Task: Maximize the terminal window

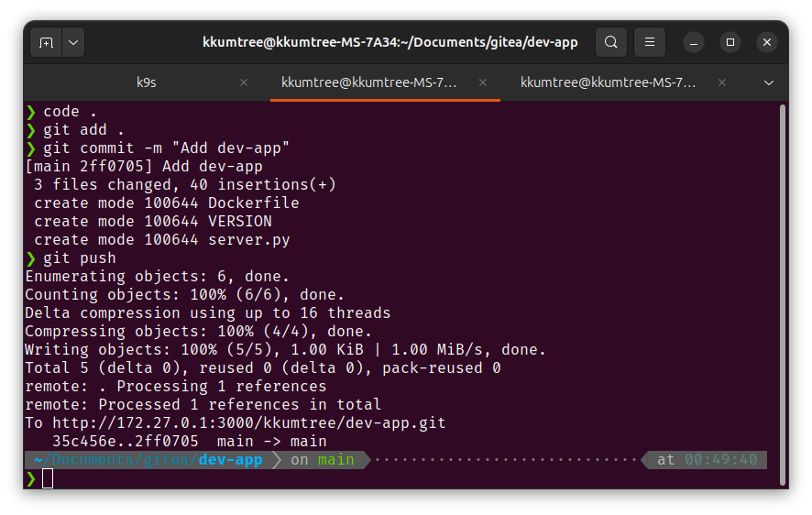Action: [x=730, y=42]
